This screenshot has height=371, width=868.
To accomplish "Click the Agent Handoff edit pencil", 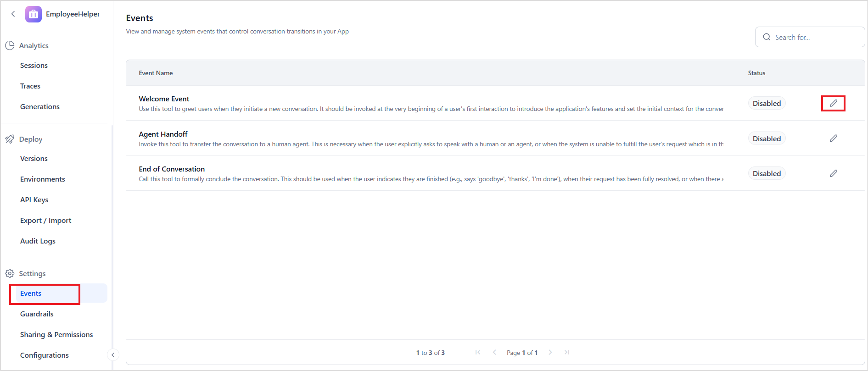I will pyautogui.click(x=833, y=138).
